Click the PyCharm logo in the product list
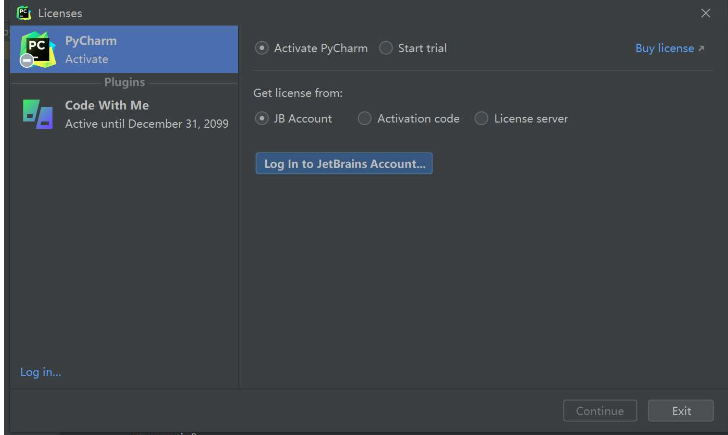Screen dimensions: 728x435 point(38,50)
